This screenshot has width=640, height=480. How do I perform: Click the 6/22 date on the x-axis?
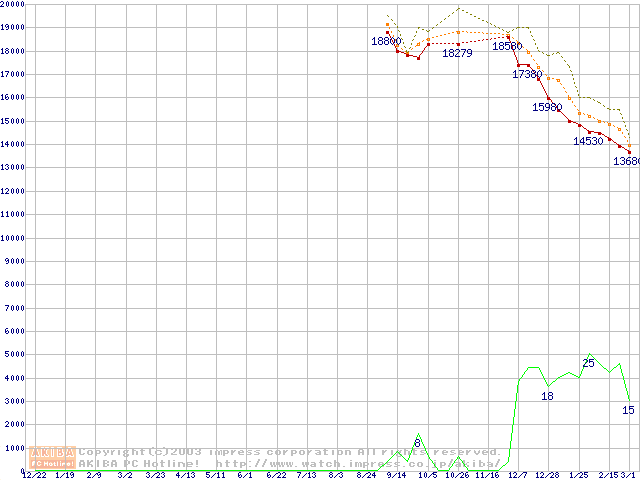coord(276,475)
